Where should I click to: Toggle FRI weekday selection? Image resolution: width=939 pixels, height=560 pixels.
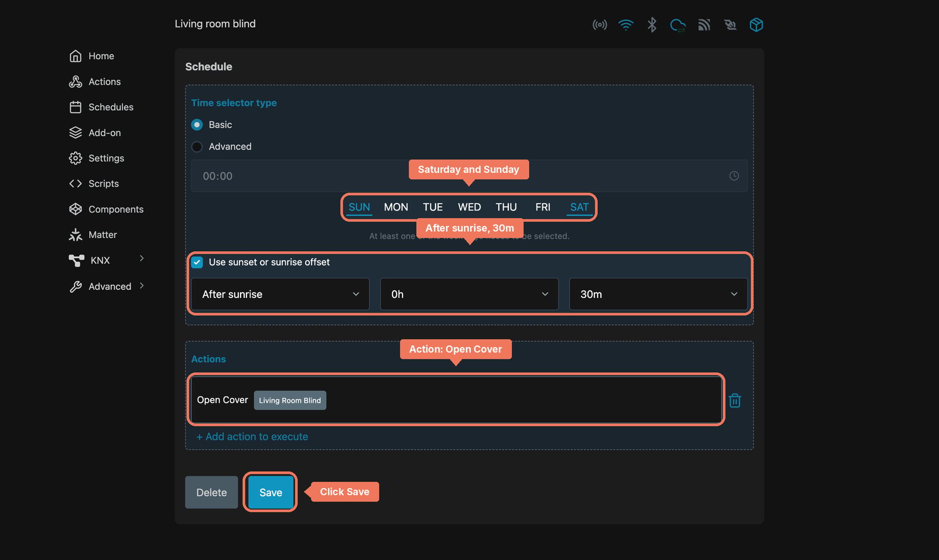pyautogui.click(x=543, y=207)
